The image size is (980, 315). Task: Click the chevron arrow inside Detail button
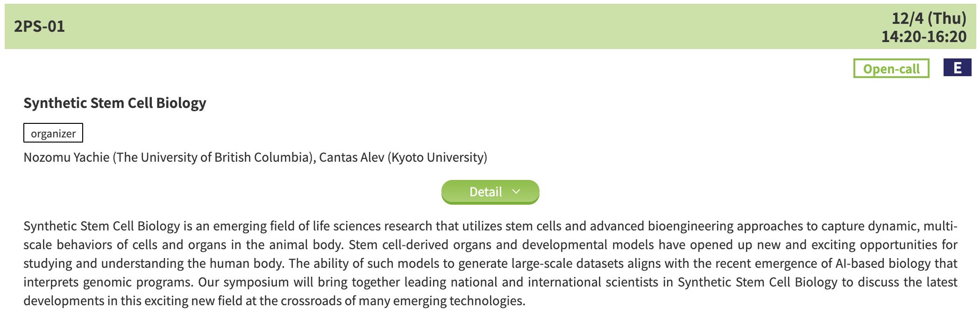516,192
